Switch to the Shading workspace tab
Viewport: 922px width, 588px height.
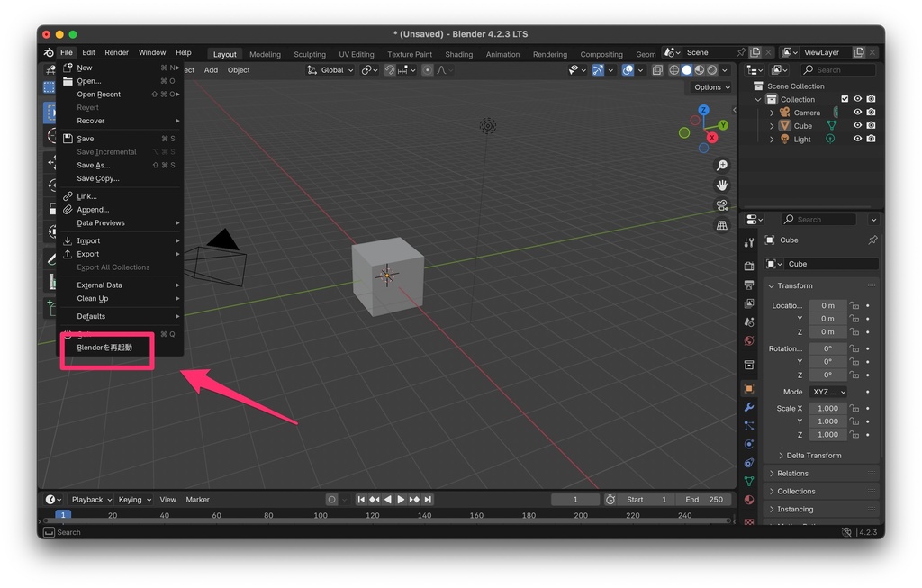(x=459, y=54)
